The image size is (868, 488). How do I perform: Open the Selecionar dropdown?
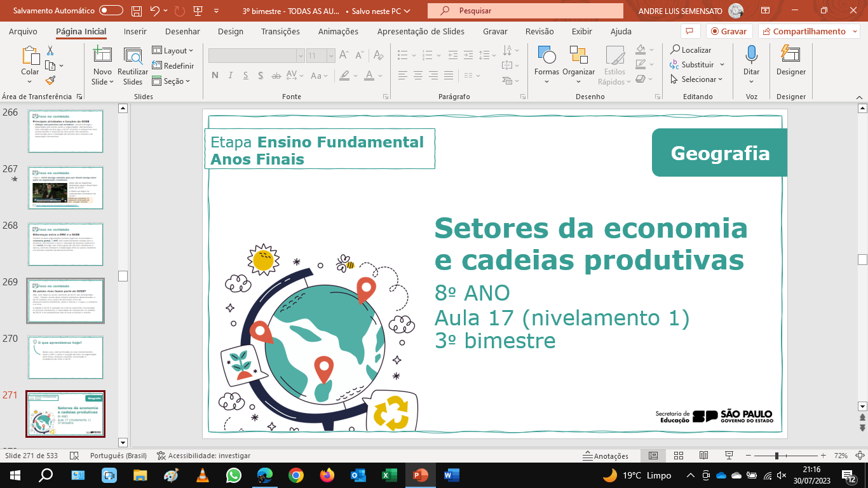(696, 79)
